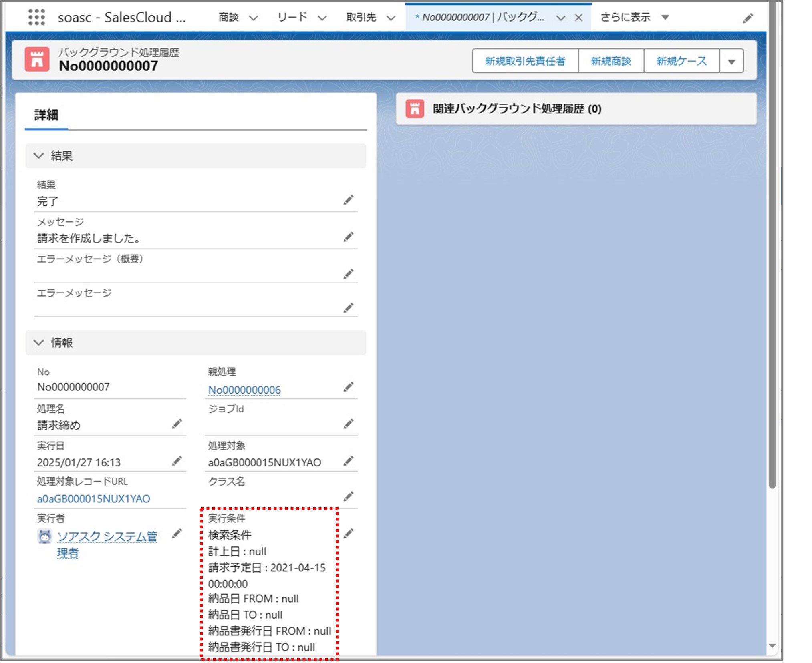Edit the 実行日 field pencil icon

pyautogui.click(x=177, y=461)
